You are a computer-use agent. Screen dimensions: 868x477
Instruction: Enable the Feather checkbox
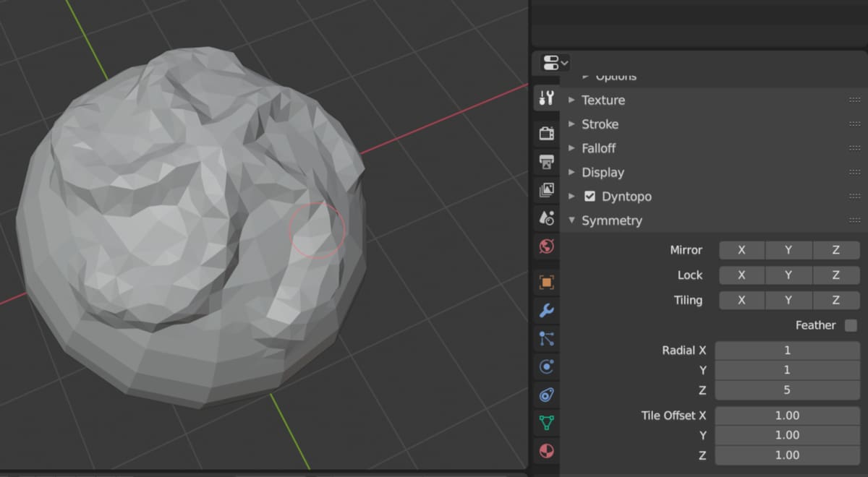(851, 325)
